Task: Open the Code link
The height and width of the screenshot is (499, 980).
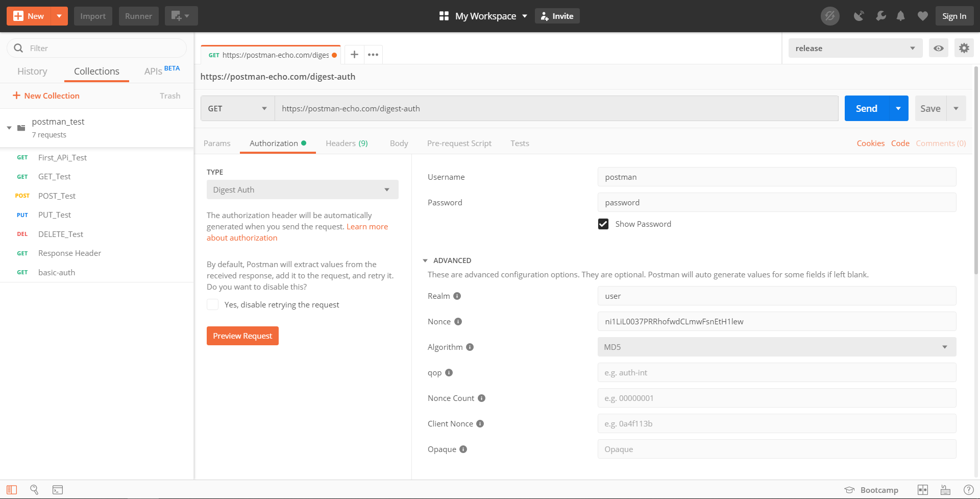Action: [x=900, y=144]
